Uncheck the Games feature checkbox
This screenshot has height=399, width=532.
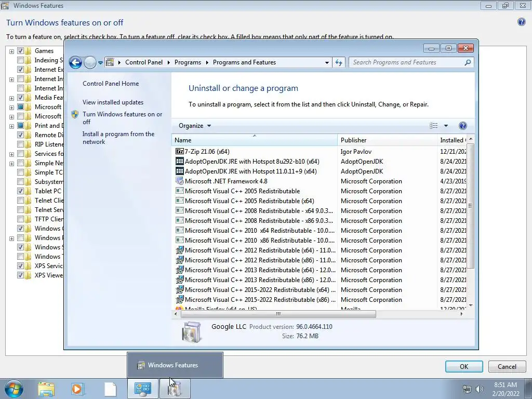pos(20,51)
